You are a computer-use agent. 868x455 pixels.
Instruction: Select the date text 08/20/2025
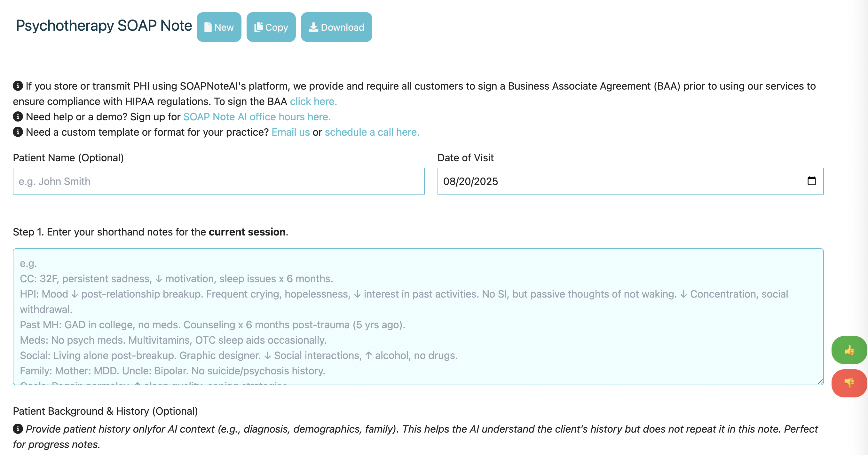pyautogui.click(x=471, y=181)
